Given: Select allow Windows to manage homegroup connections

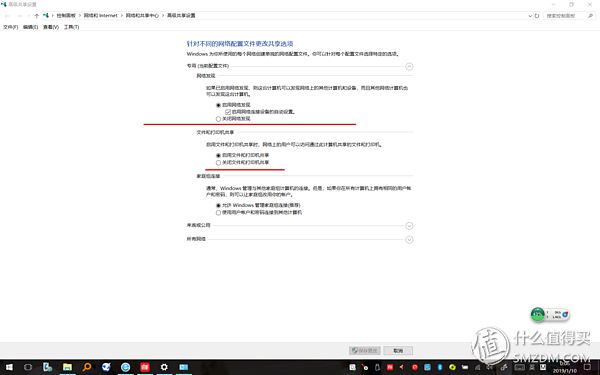Looking at the screenshot, I should click(218, 205).
